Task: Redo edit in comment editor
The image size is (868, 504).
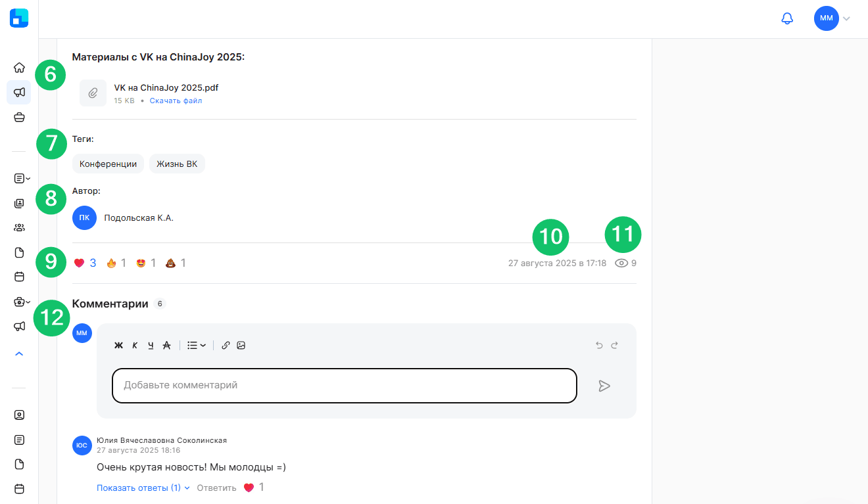Action: 615,345
